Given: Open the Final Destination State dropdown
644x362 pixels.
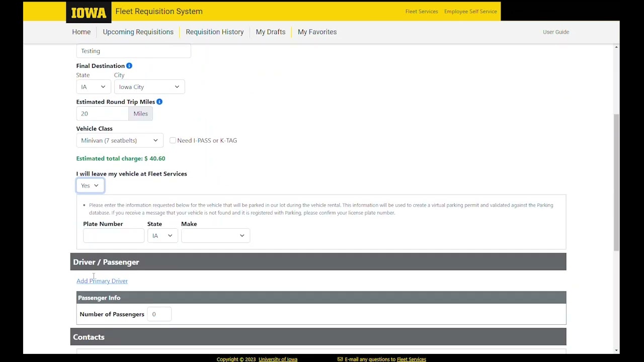Looking at the screenshot, I should [x=94, y=87].
